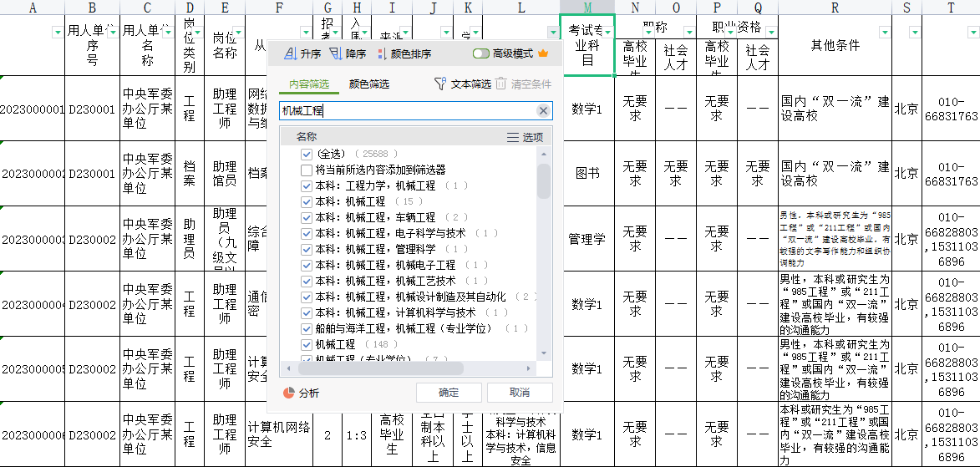Open filter dropdown for 考试专业科目 column
Screen dimensions: 980x467
pyautogui.click(x=607, y=32)
